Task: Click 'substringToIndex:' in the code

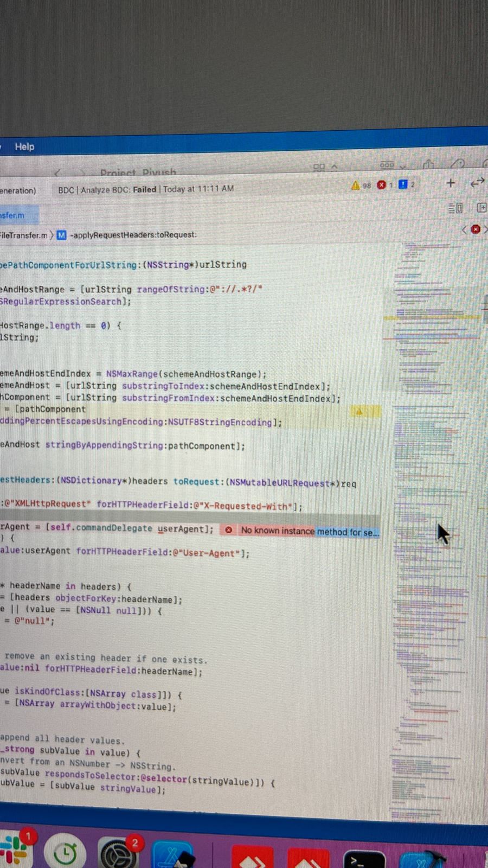Action: coord(165,386)
